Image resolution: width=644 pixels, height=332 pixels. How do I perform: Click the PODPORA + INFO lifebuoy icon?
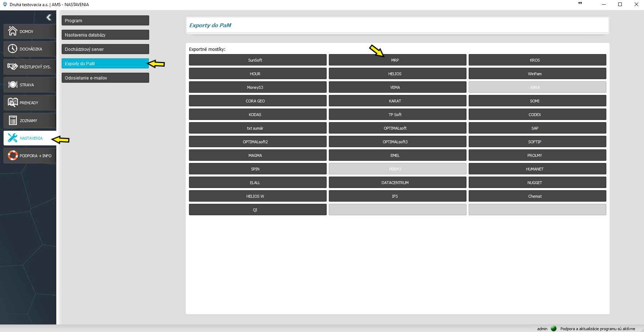13,155
